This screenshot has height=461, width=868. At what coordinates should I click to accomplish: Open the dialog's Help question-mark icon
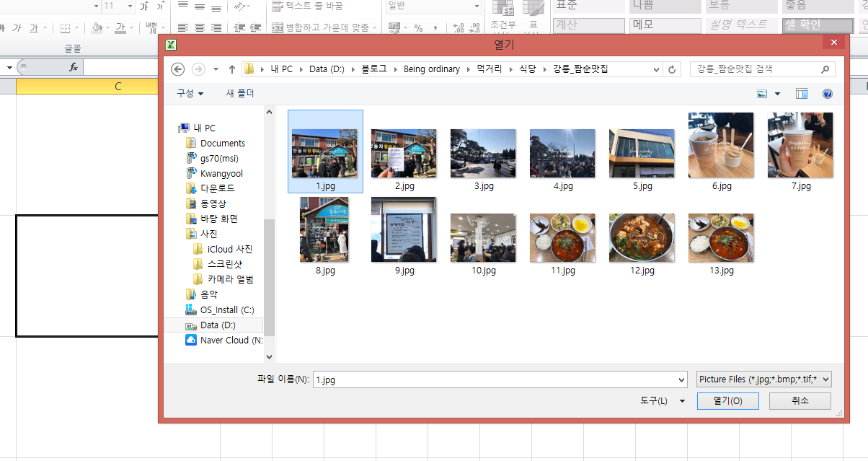pyautogui.click(x=827, y=93)
